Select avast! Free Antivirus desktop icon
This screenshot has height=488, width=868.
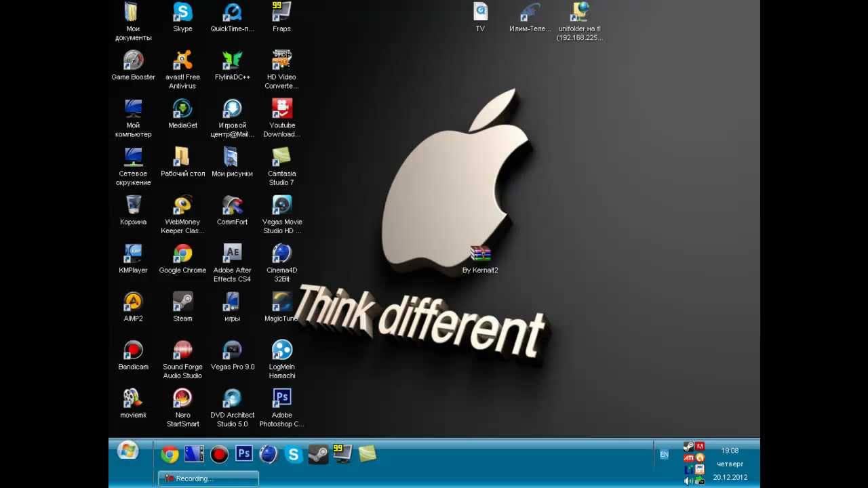pyautogui.click(x=182, y=70)
